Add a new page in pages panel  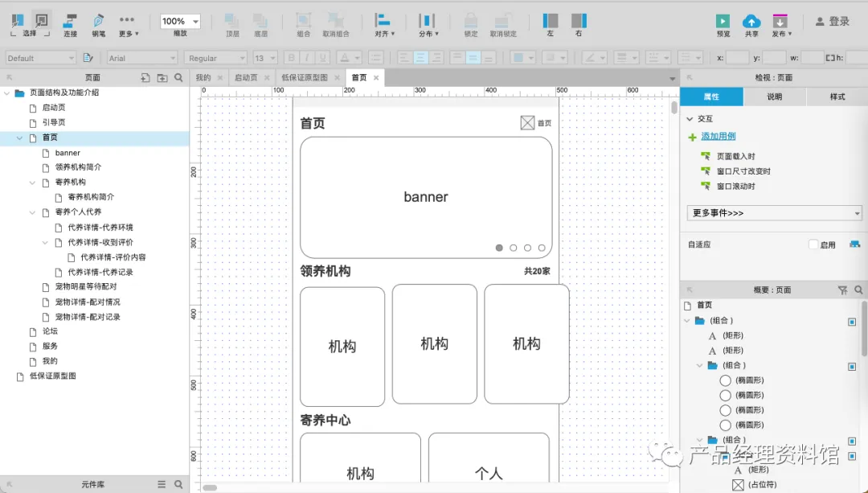click(x=145, y=77)
